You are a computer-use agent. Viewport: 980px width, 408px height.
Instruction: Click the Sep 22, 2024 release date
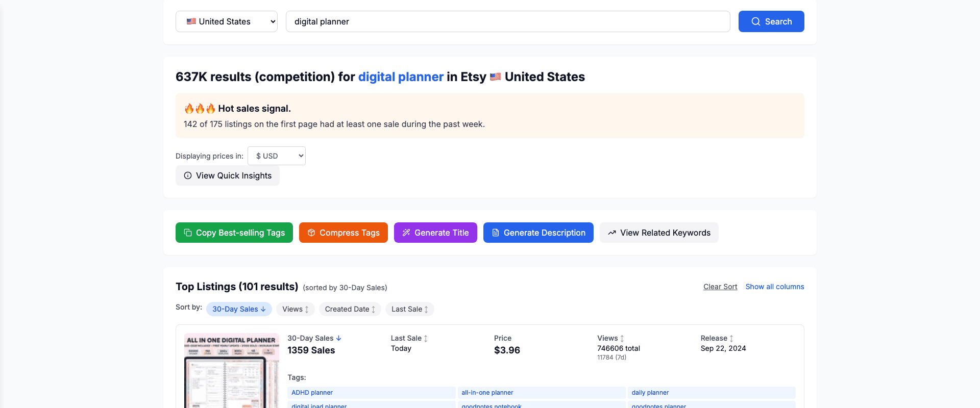tap(723, 348)
